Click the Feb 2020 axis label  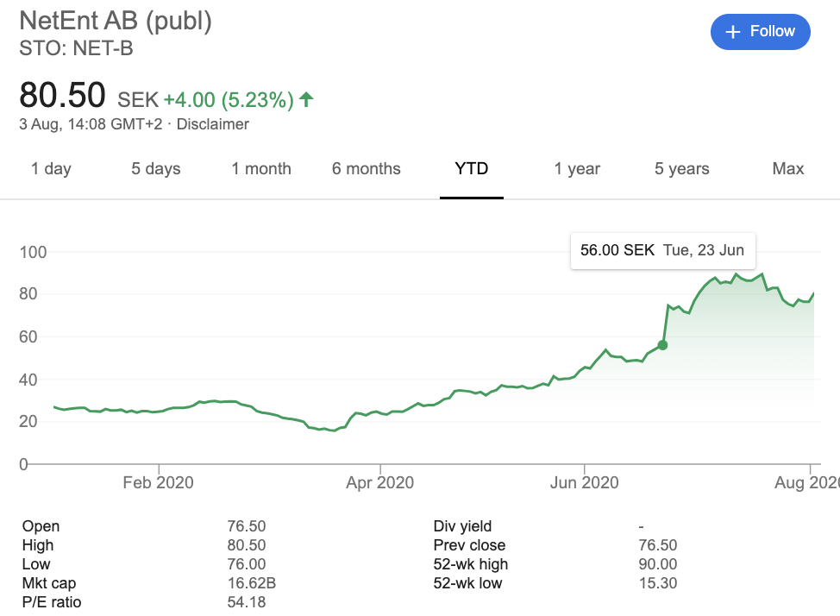(158, 482)
